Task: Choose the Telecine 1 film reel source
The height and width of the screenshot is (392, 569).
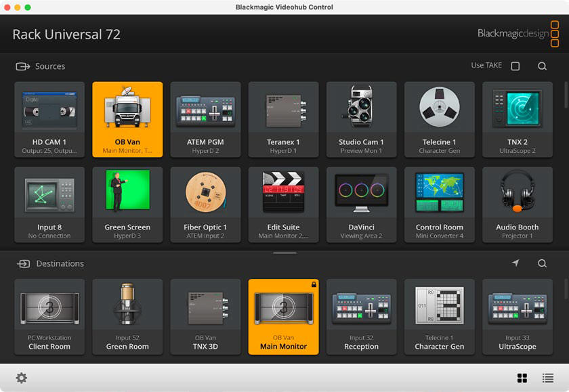Action: [x=440, y=119]
